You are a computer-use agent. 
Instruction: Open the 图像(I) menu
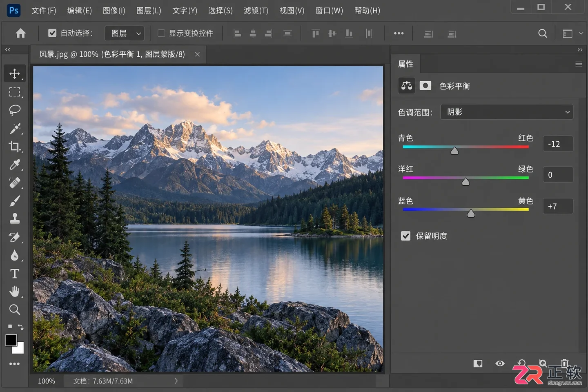(x=114, y=11)
